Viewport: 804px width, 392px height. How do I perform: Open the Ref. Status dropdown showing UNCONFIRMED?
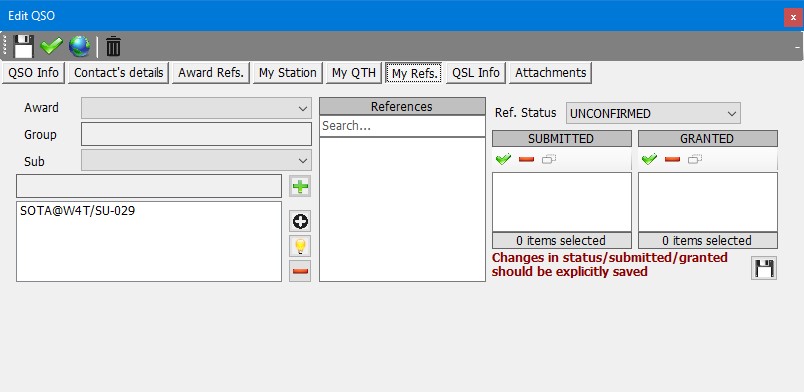click(x=653, y=113)
